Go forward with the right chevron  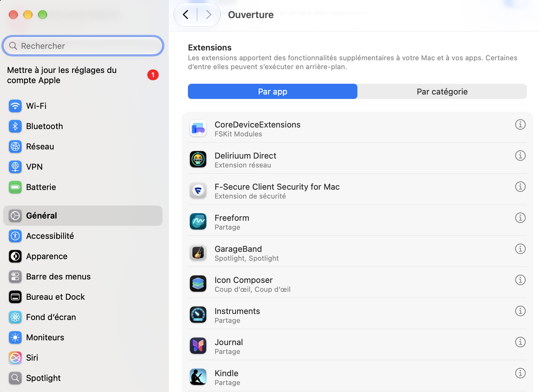point(209,15)
